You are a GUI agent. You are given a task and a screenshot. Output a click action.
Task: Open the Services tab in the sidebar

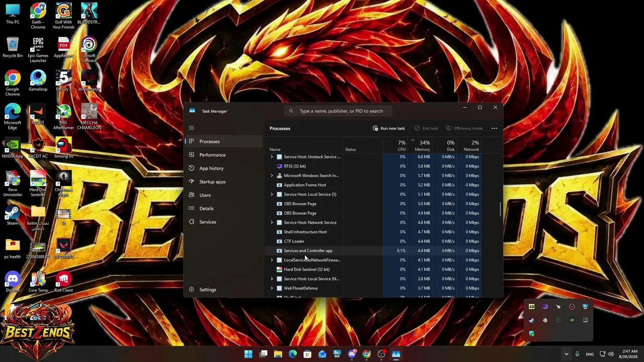tap(224, 222)
